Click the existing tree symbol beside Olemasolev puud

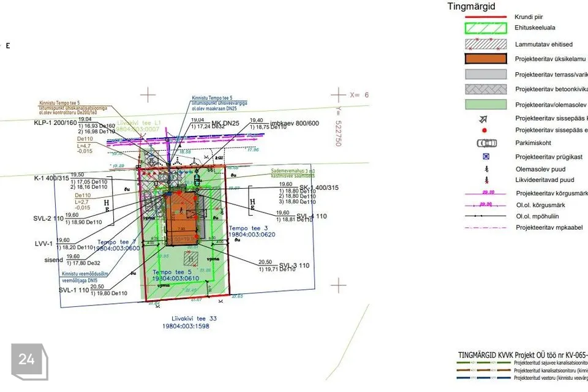click(486, 168)
